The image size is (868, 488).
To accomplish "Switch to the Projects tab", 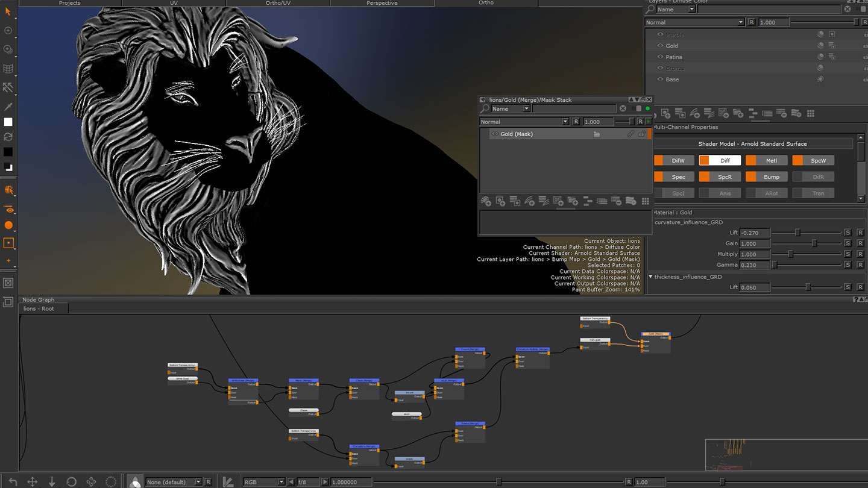I will (x=70, y=3).
